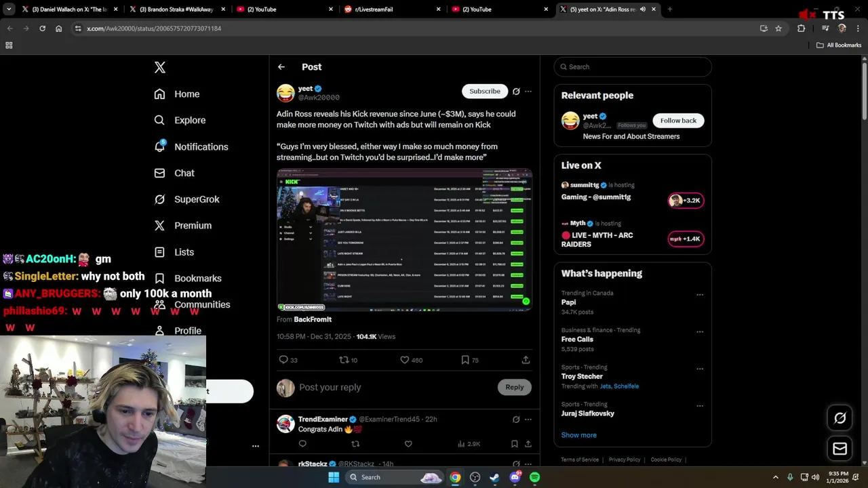Open Grok floating button at bottom right
868x488 pixels.
(840, 418)
